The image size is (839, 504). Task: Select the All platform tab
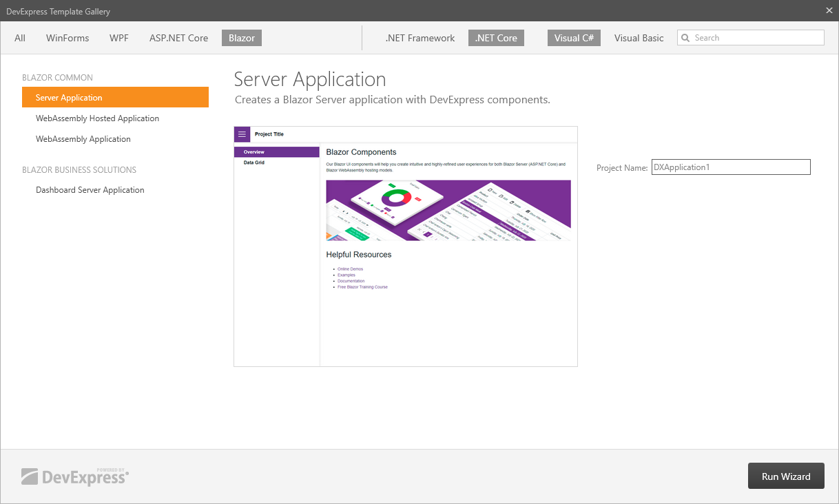(20, 38)
